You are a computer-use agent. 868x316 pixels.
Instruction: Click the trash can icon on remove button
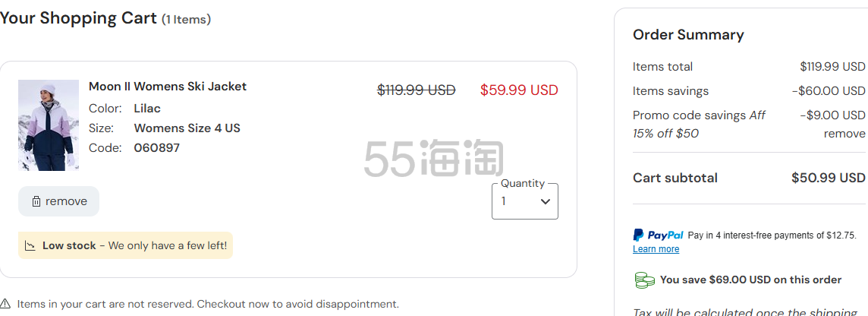(x=36, y=201)
